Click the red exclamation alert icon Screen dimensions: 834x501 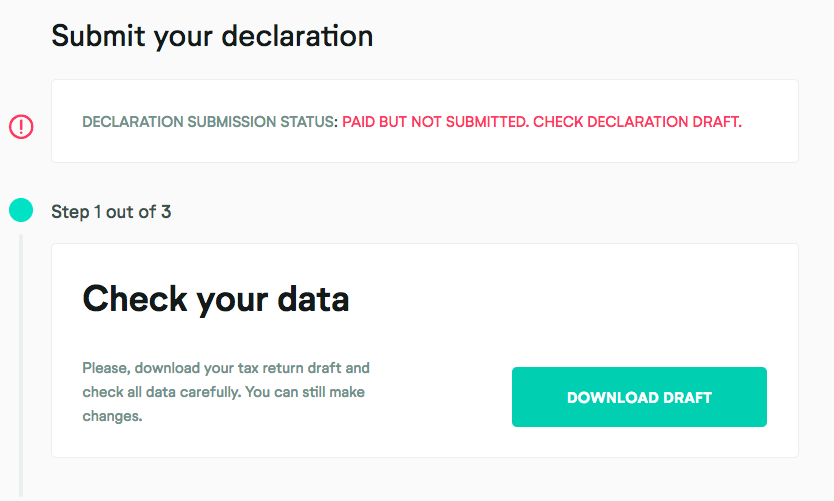click(21, 126)
